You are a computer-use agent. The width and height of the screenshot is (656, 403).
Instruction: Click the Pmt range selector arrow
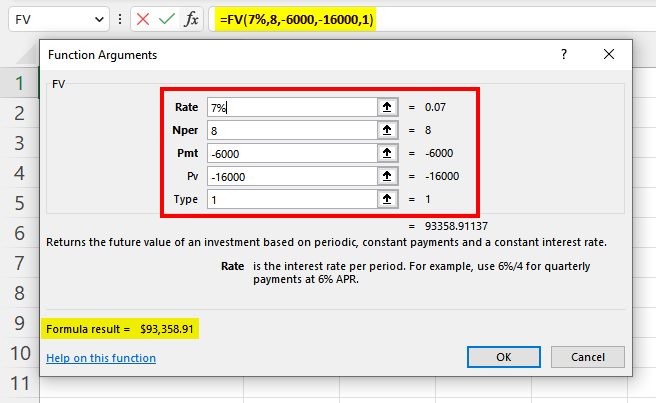[387, 153]
